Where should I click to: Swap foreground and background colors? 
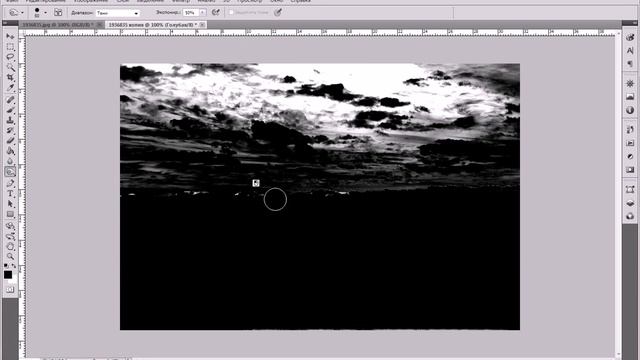point(14,266)
